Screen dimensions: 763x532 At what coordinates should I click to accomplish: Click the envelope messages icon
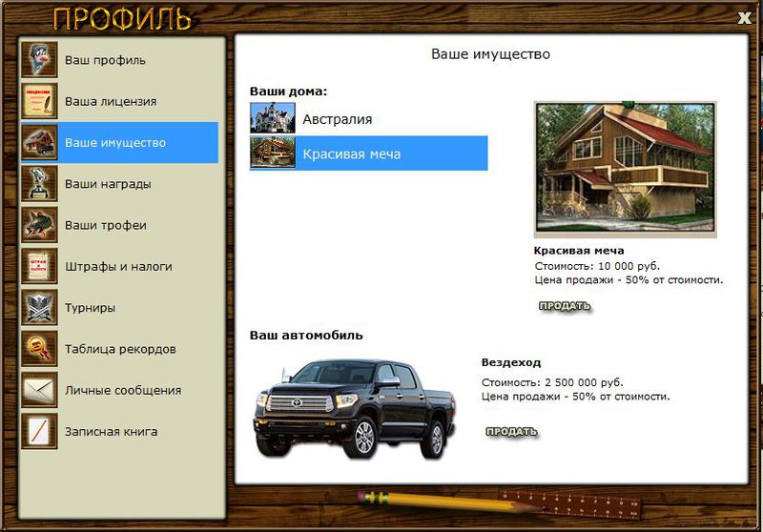point(39,390)
